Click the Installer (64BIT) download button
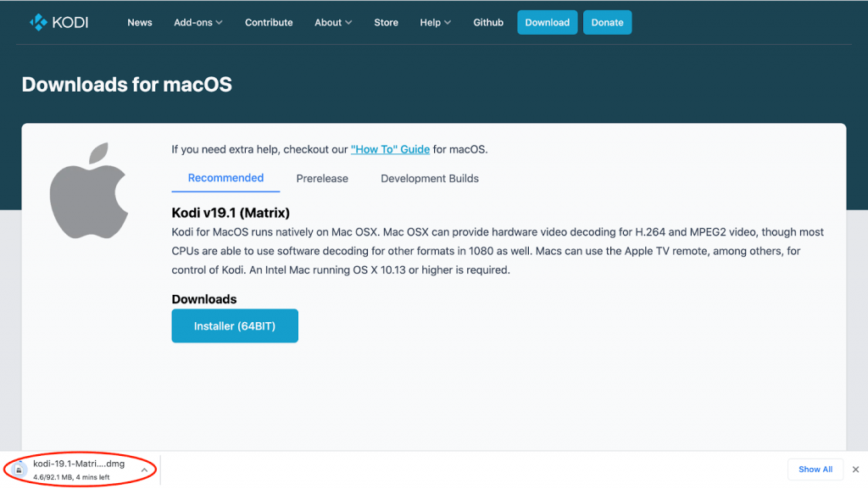The width and height of the screenshot is (868, 489). pyautogui.click(x=235, y=325)
